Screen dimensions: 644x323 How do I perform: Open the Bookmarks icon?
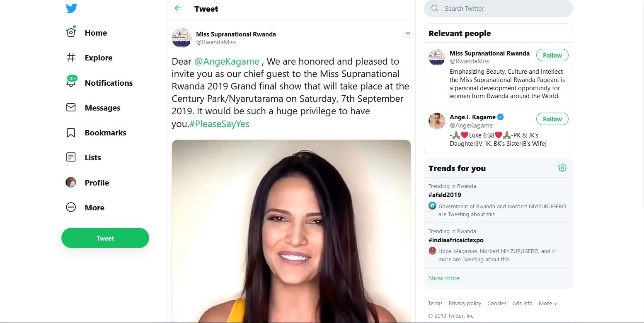(71, 133)
